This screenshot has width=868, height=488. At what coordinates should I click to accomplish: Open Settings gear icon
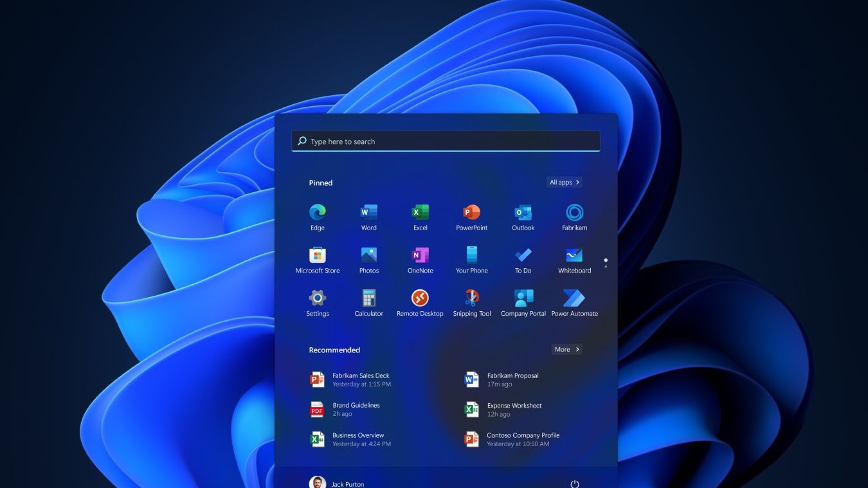318,298
